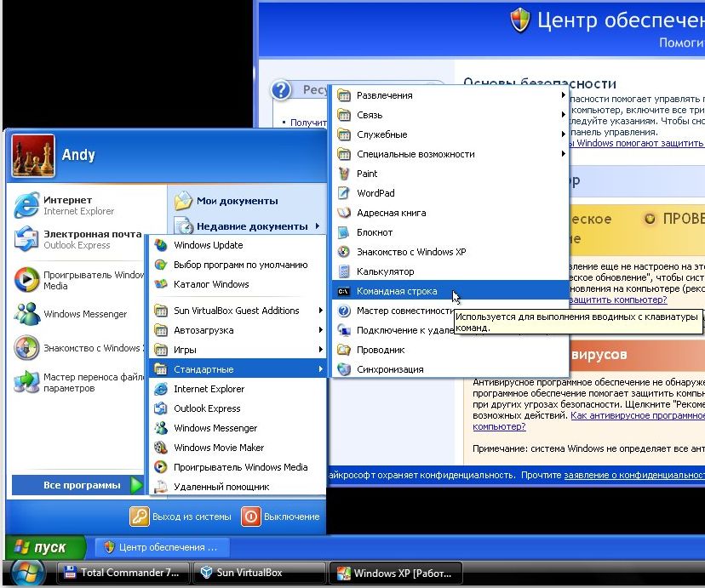
Task: Expand the Стандартные submenu arrow
Action: (321, 368)
